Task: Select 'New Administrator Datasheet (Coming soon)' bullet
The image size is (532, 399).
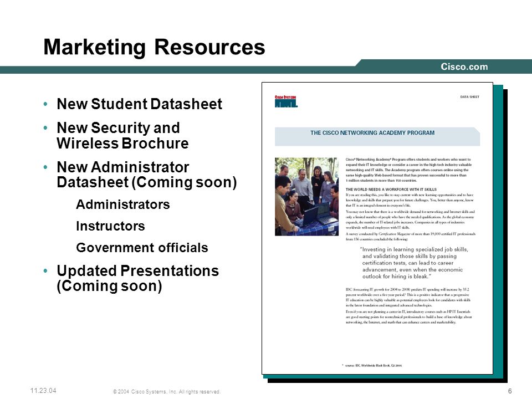Action: click(x=146, y=175)
